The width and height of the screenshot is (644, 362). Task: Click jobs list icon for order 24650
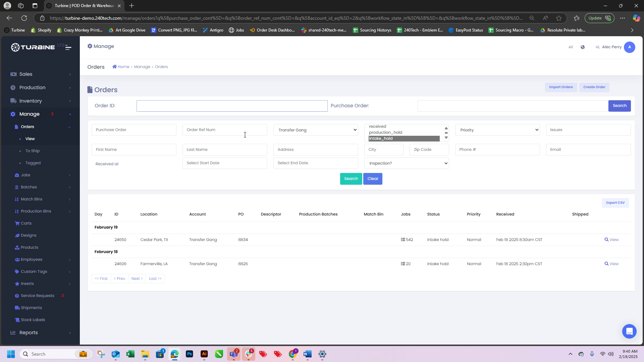coord(403,240)
